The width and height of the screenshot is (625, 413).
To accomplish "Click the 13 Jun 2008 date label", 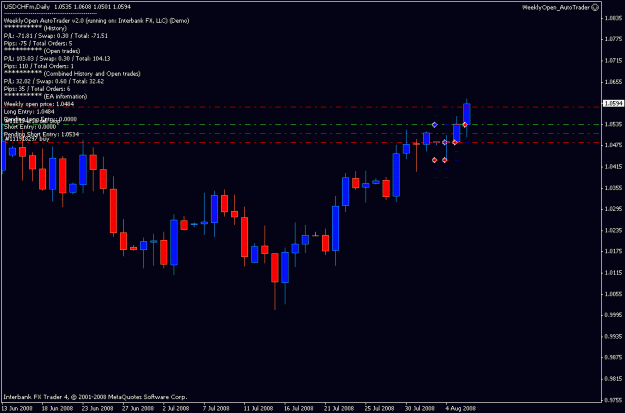I will coord(17,409).
